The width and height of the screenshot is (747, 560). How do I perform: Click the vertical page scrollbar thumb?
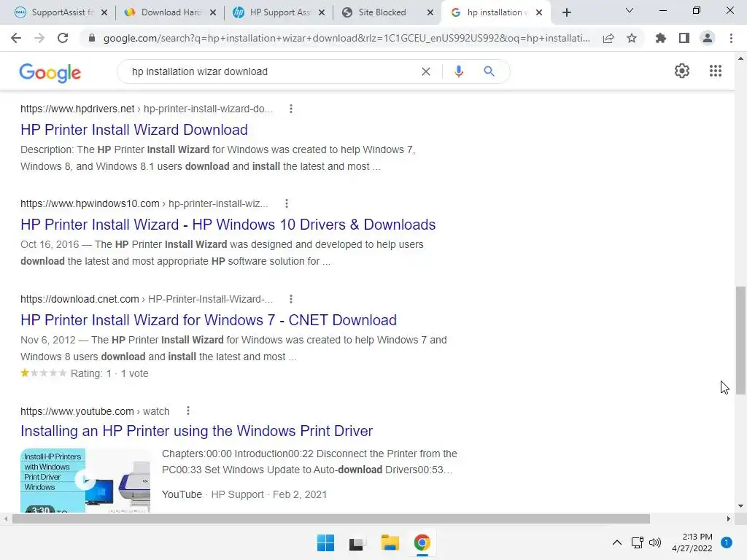point(740,340)
